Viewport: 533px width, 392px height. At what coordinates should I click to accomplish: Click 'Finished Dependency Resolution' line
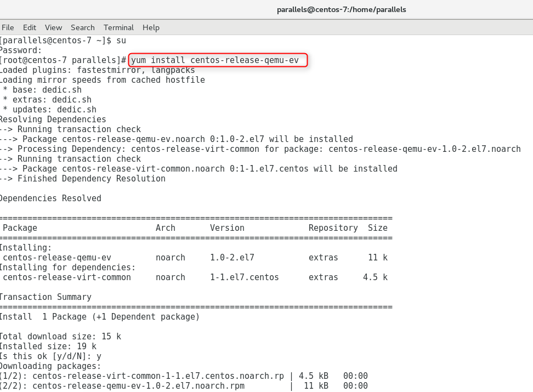pyautogui.click(x=83, y=179)
